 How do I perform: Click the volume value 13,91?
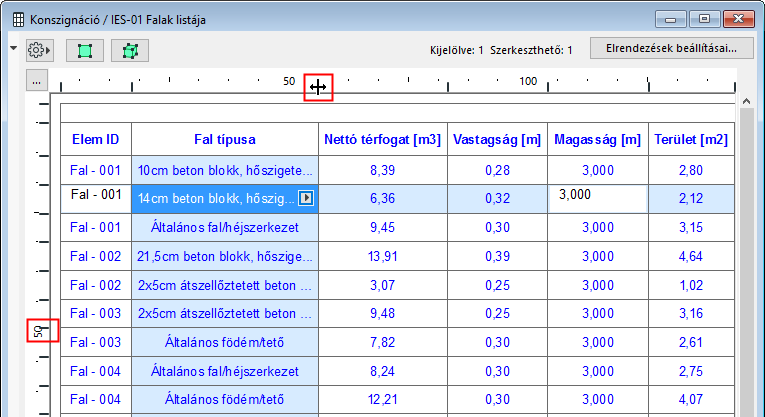[x=382, y=256]
